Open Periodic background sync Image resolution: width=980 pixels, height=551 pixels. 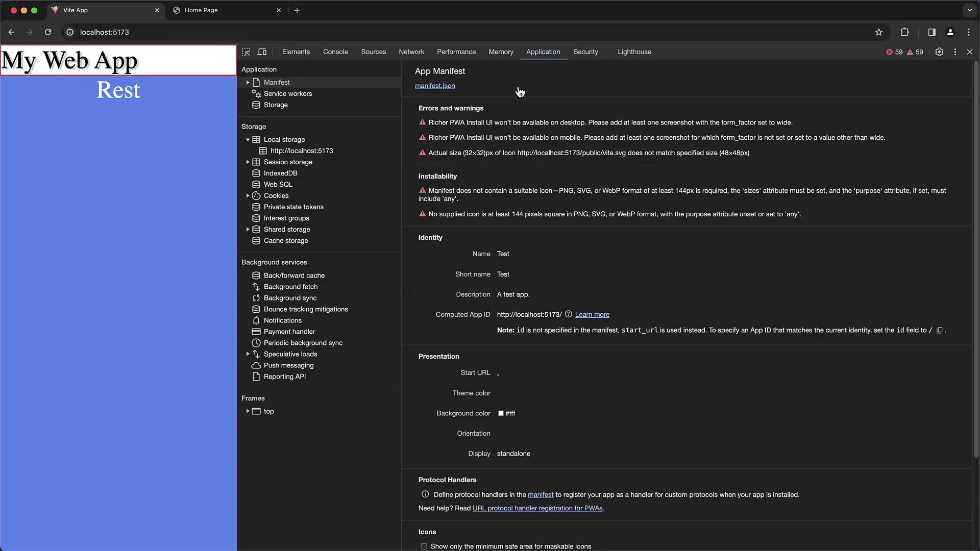pos(303,343)
